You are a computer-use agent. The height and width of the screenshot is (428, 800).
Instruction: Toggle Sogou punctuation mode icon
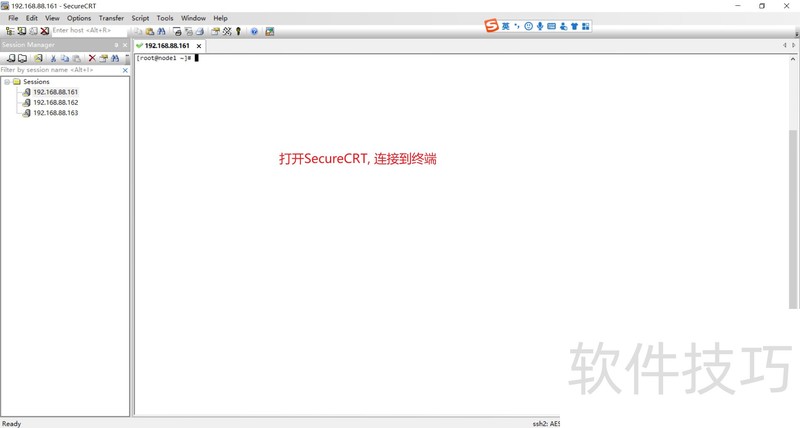(x=517, y=26)
